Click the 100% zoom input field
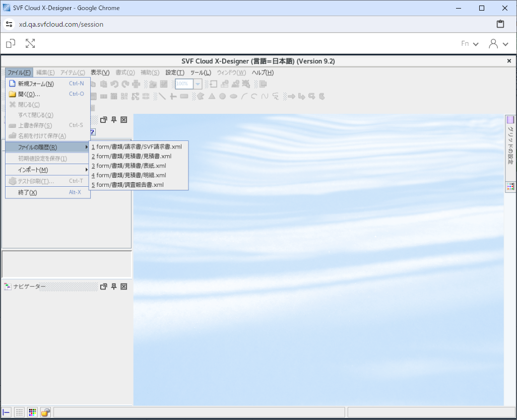Viewport: 517px width, 420px height. (x=184, y=84)
